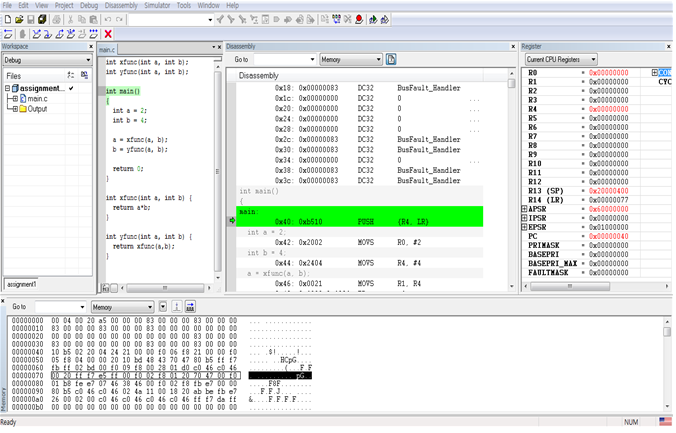Image resolution: width=676 pixels, height=433 pixels.
Task: Open the Simulator menu
Action: pos(157,6)
